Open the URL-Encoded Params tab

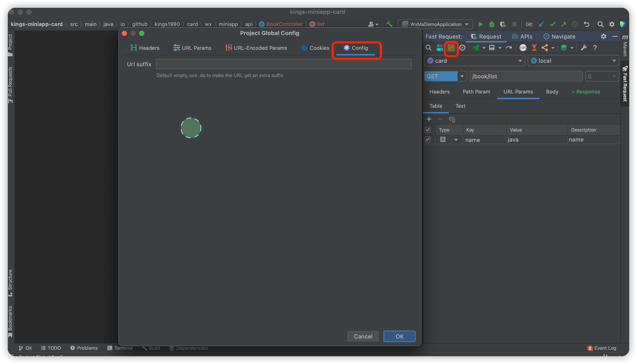coord(256,48)
